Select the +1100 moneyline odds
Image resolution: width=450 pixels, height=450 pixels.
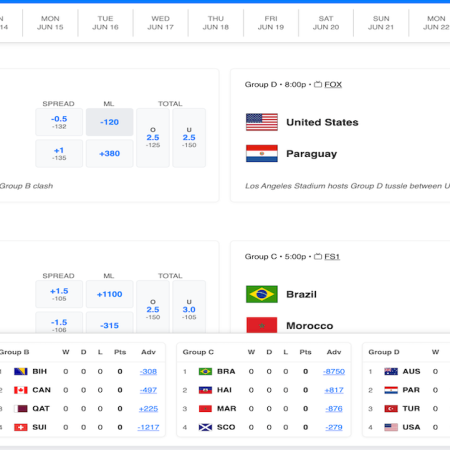(109, 294)
